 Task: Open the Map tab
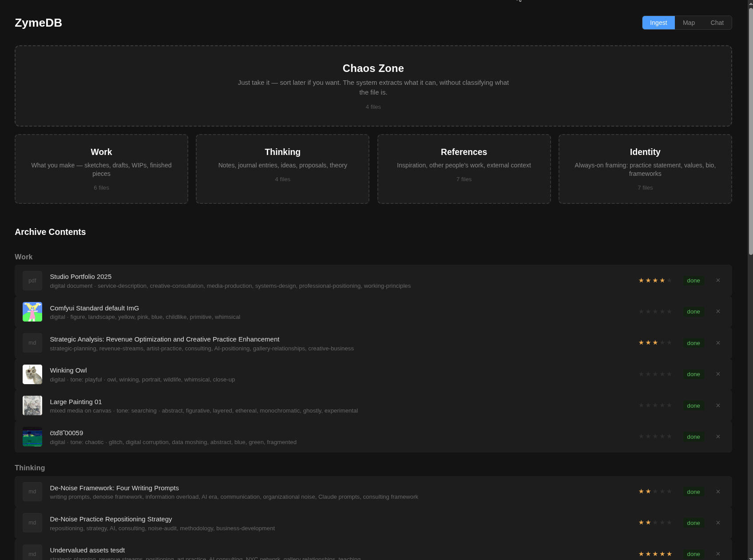pyautogui.click(x=689, y=23)
